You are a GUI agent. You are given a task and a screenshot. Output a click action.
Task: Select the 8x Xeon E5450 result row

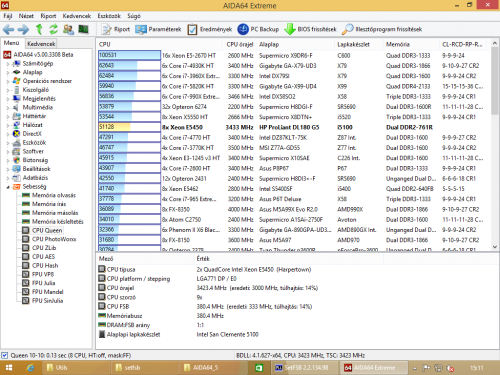[x=294, y=127]
